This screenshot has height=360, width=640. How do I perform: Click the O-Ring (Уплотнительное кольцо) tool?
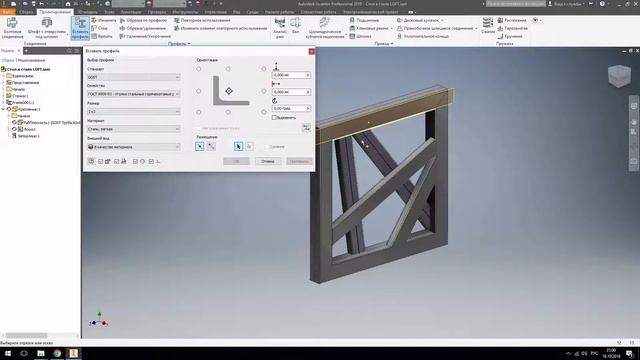pos(423,36)
